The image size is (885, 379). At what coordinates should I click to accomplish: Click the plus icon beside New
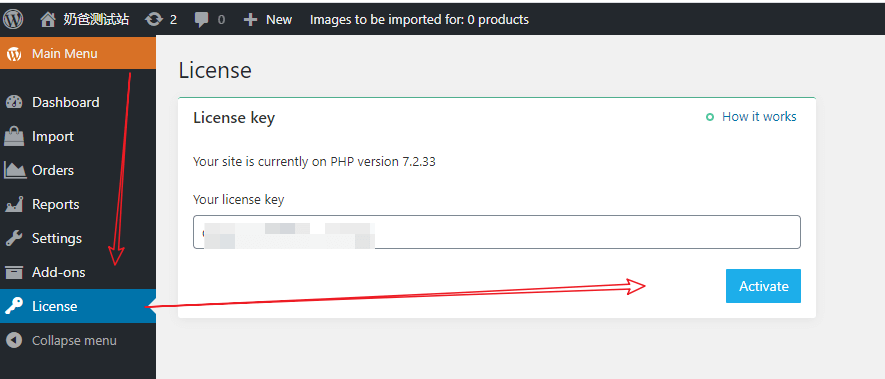click(250, 20)
